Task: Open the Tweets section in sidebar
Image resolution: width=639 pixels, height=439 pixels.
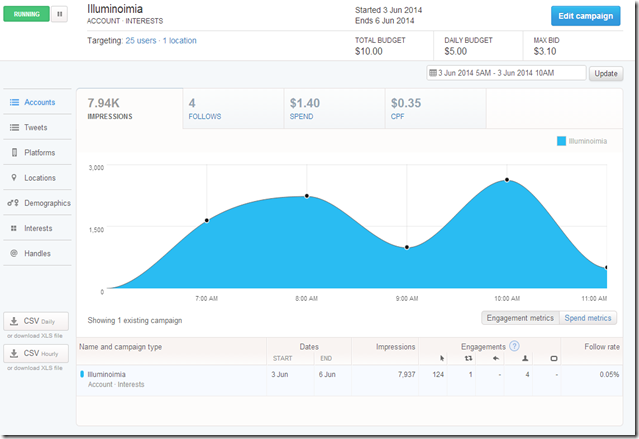Action: click(x=38, y=127)
